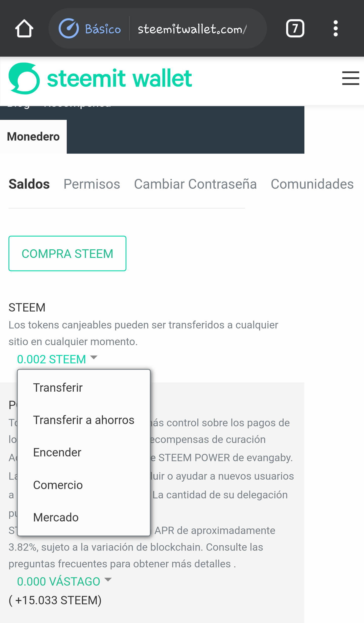Click the steemit wallet title text
364x623 pixels.
[120, 78]
